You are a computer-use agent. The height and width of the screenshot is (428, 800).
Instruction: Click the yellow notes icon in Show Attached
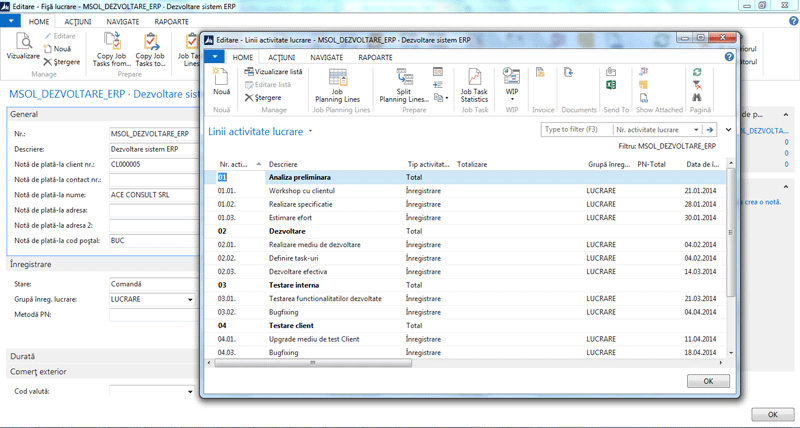[643, 85]
